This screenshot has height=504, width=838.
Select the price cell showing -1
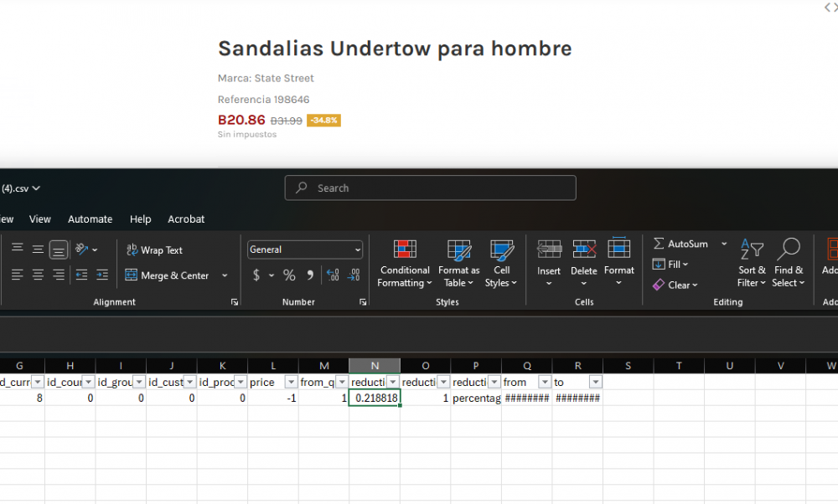coord(273,399)
